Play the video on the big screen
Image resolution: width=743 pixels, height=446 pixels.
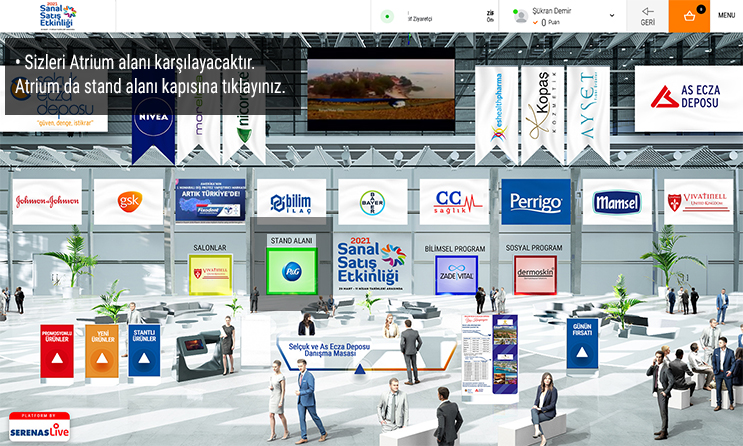[381, 89]
